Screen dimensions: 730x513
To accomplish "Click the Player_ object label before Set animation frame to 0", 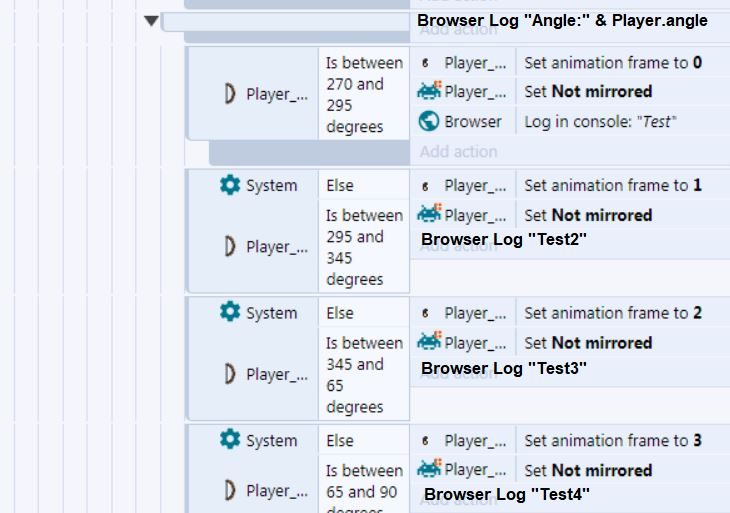I will pos(475,63).
